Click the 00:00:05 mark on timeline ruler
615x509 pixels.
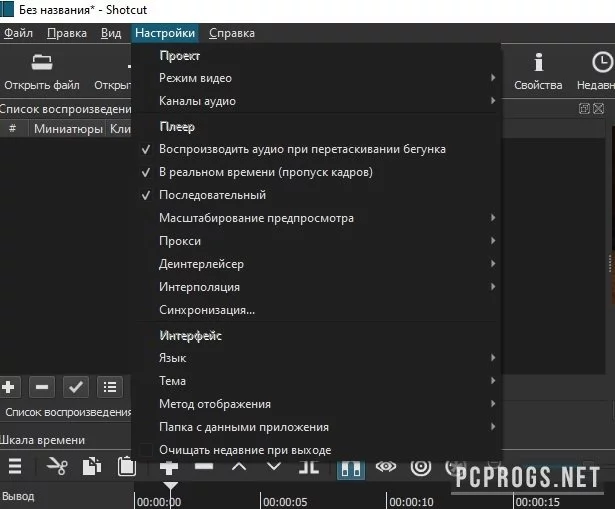tap(285, 502)
